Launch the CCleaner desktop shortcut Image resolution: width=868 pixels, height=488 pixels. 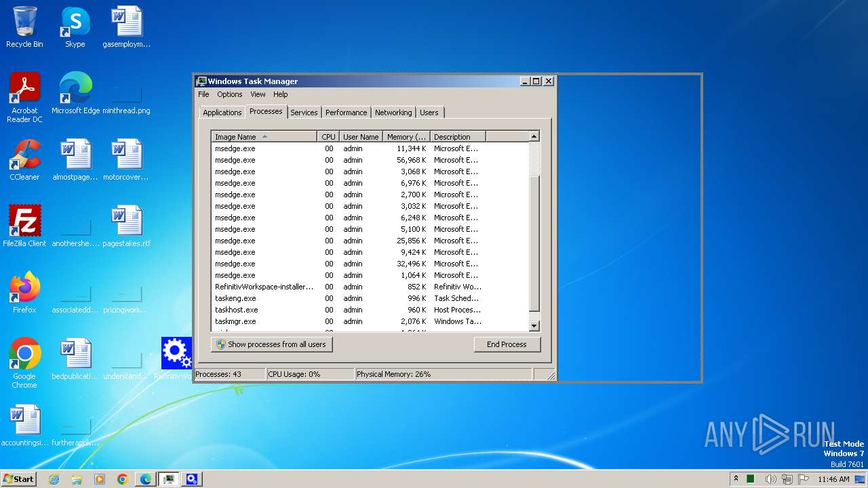click(24, 159)
